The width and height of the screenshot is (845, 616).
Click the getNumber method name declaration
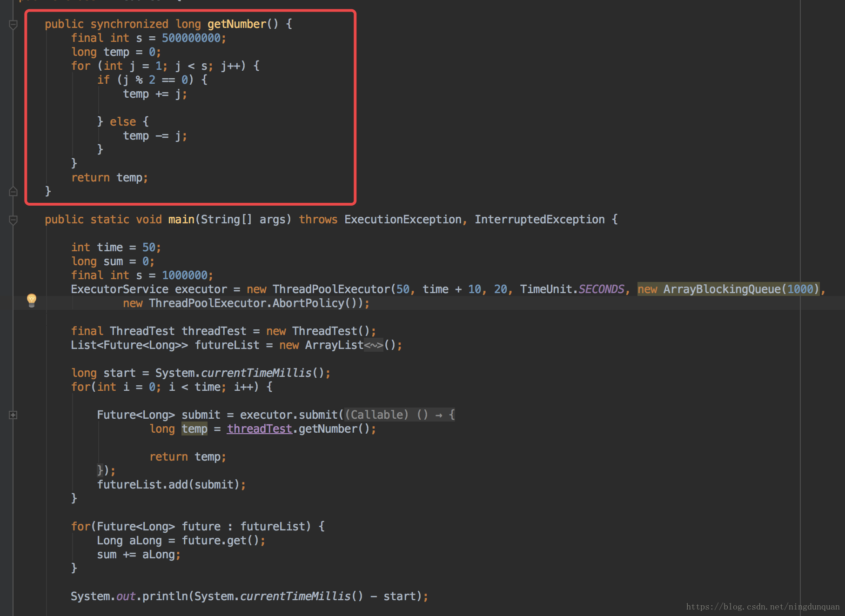(x=237, y=24)
